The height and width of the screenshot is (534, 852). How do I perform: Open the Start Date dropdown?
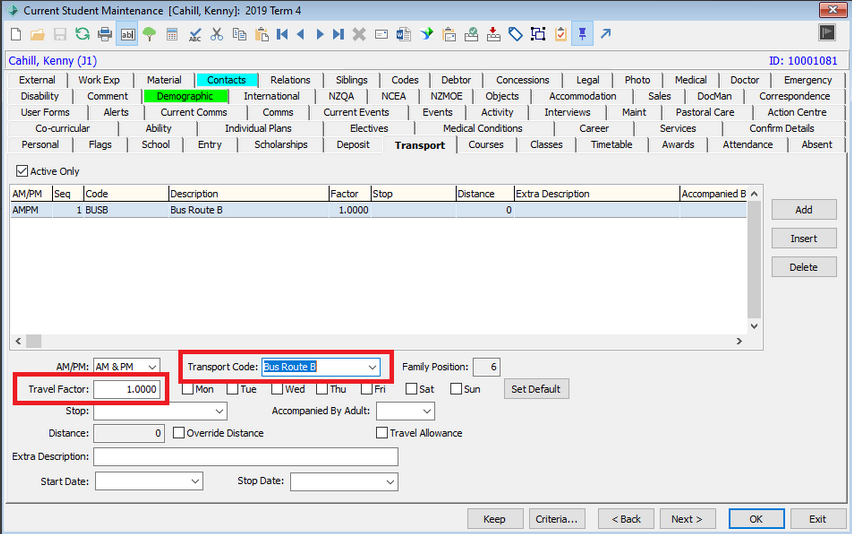pos(194,481)
